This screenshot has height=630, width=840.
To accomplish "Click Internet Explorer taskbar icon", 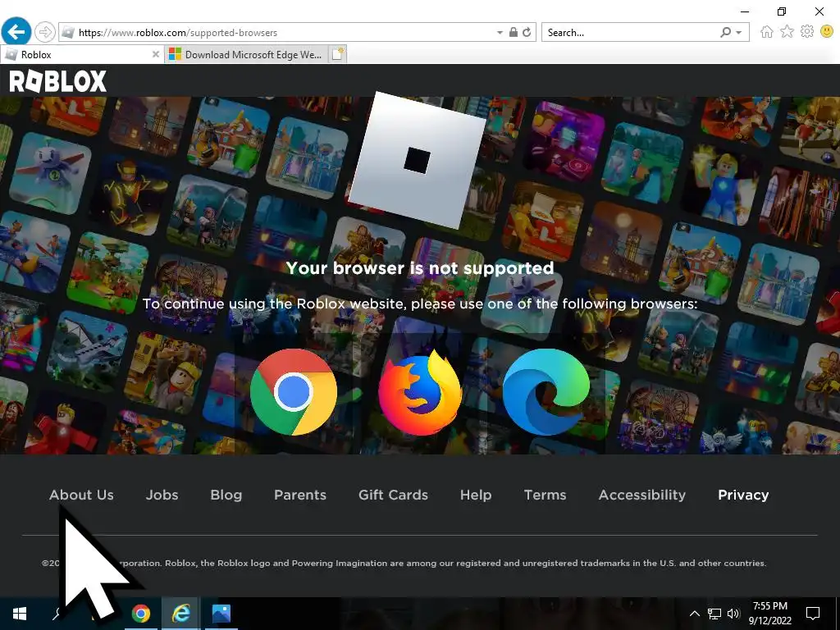I will 181,614.
